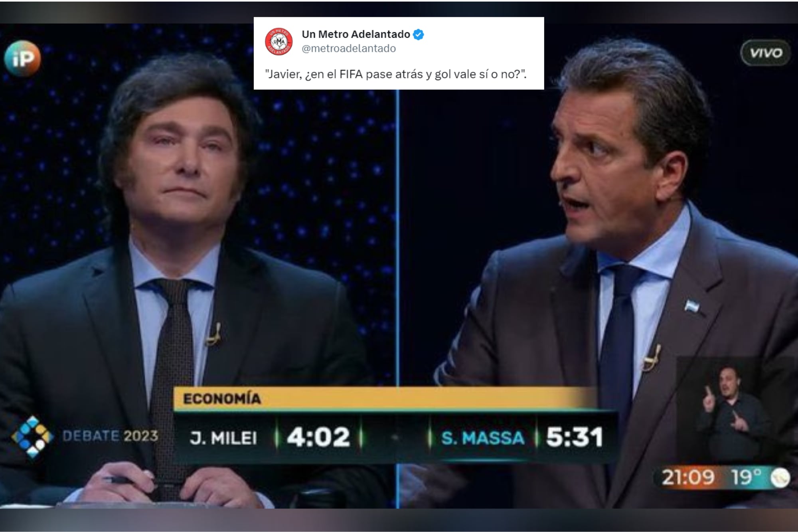Click the VIVO live badge

coord(765,53)
